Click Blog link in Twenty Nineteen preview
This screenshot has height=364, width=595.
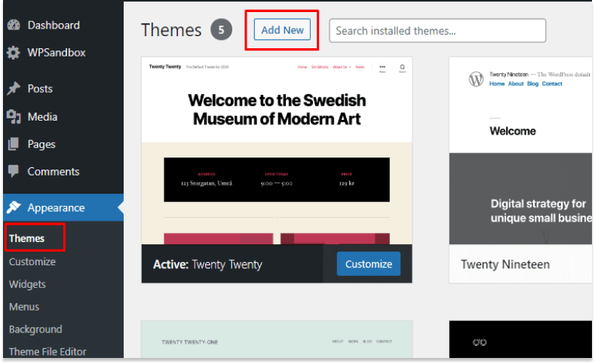pyautogui.click(x=532, y=84)
